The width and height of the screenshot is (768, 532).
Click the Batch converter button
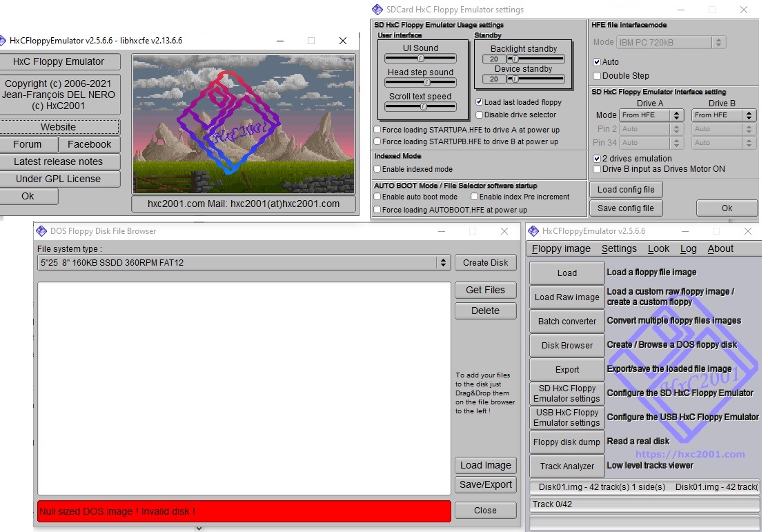567,322
